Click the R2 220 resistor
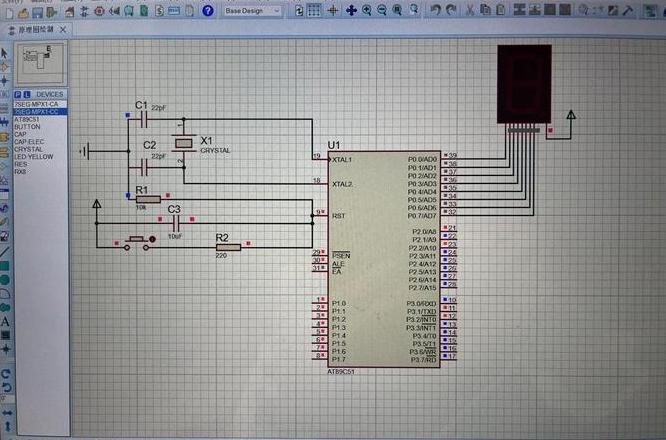 coord(229,248)
